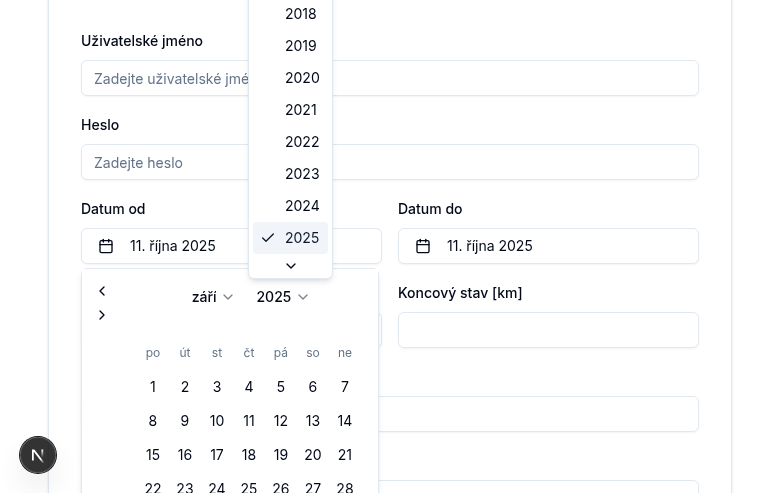Open the 2025 year dropdown in calendar
This screenshot has height=493, width=780.
pos(282,297)
